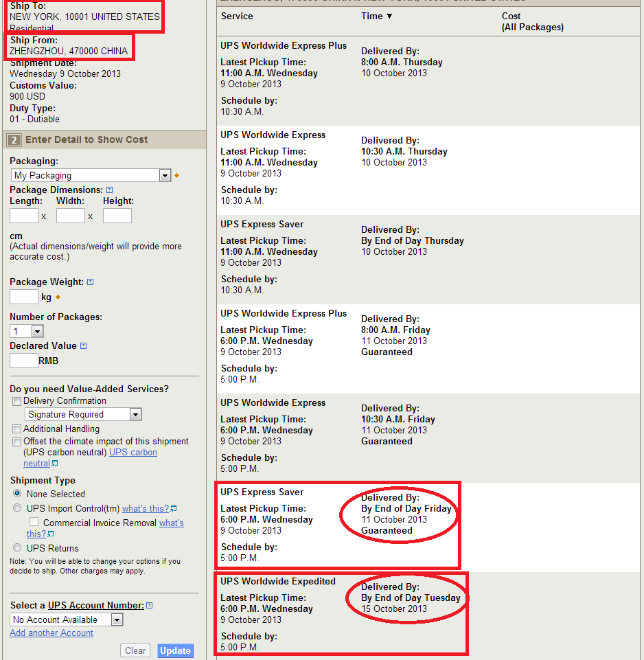Select UPS Worldwide Expedited service name
Screen dimensions: 644x660
tap(278, 581)
